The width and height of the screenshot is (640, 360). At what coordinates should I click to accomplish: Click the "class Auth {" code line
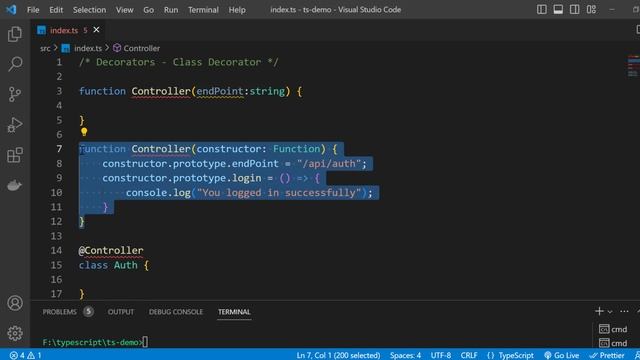click(x=114, y=265)
